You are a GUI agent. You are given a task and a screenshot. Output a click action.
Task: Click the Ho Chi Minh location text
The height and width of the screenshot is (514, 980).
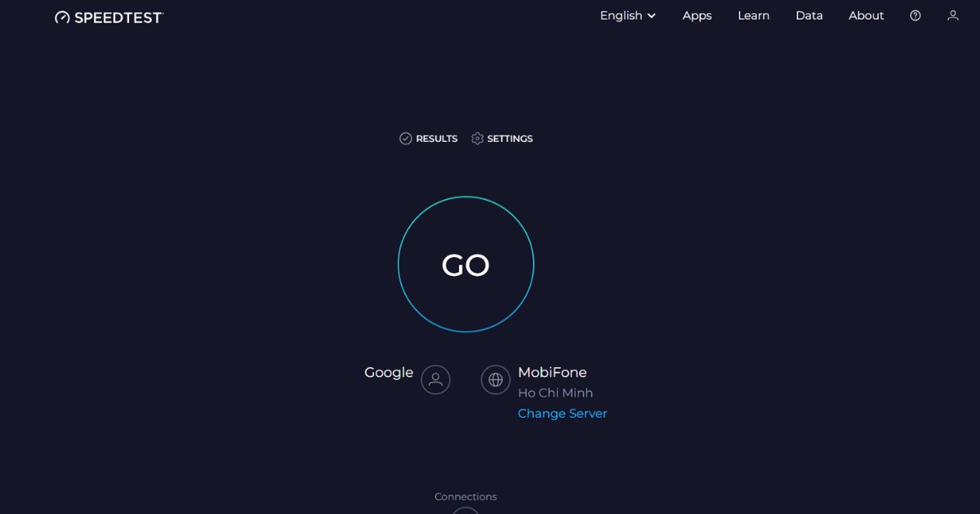[x=555, y=393]
